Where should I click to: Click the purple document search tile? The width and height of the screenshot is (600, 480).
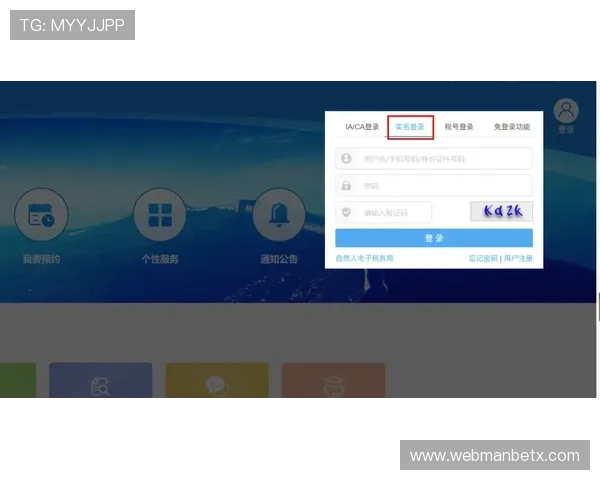point(100,383)
